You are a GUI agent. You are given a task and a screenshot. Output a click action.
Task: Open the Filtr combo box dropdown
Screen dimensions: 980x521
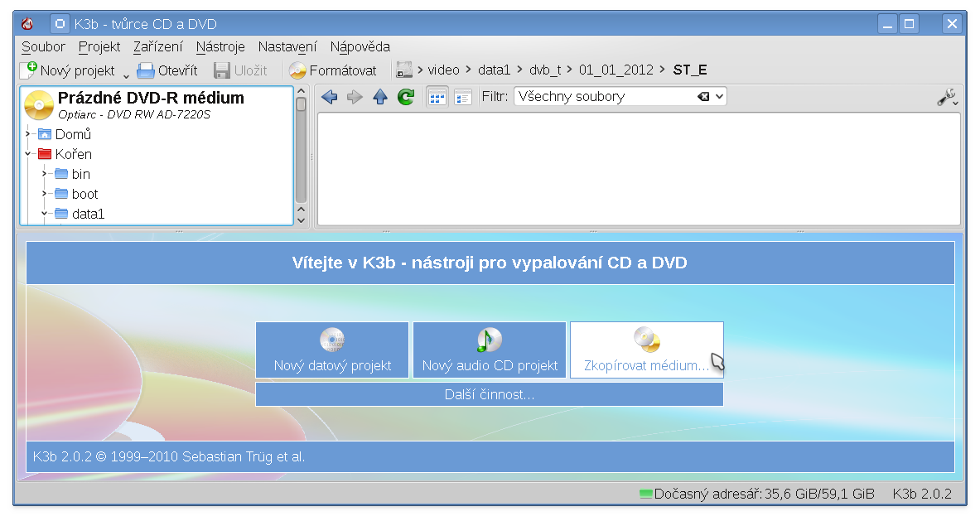(x=719, y=97)
